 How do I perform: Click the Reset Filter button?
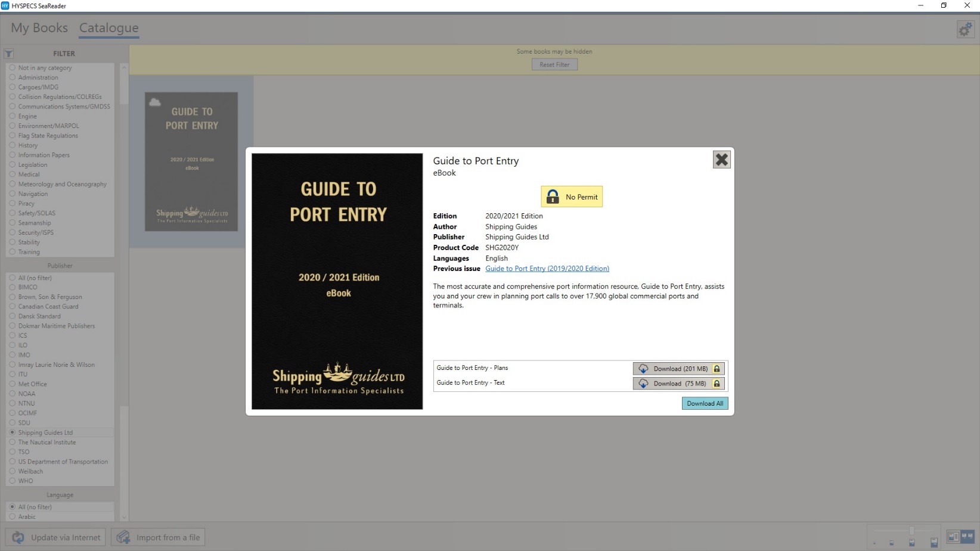[554, 64]
